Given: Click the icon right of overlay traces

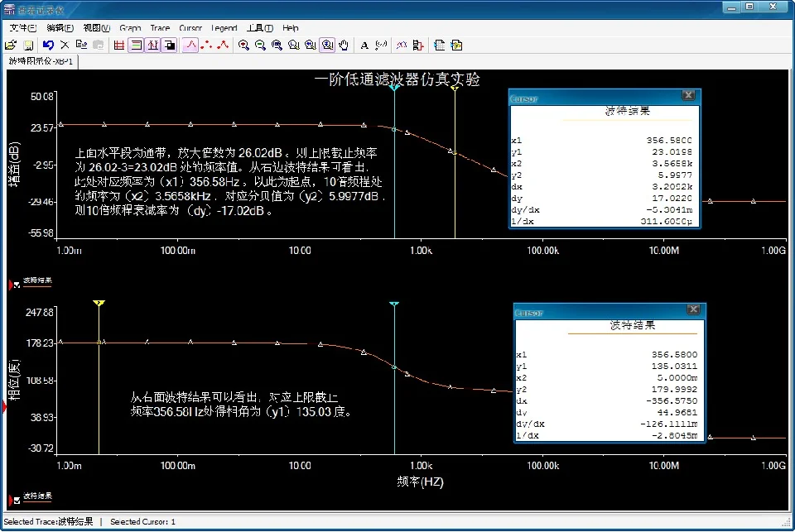Looking at the screenshot, I should point(417,46).
